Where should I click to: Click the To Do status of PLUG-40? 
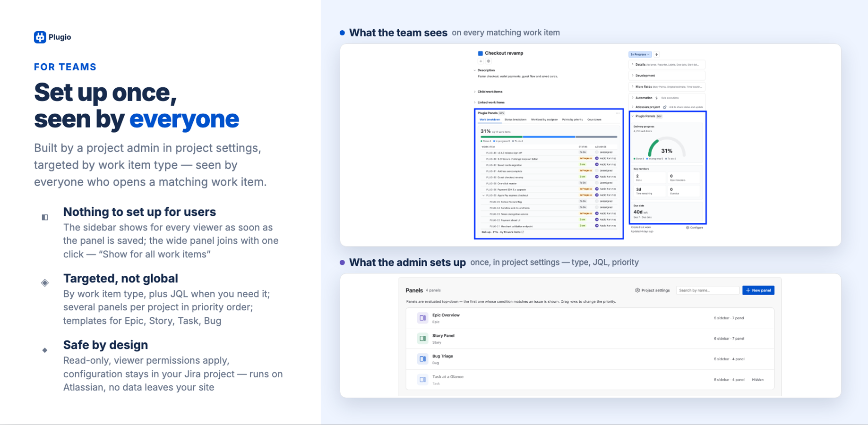coord(583,153)
